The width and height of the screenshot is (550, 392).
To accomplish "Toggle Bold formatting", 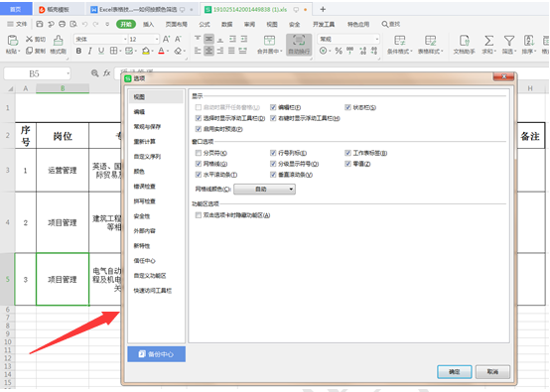I will click(x=78, y=52).
